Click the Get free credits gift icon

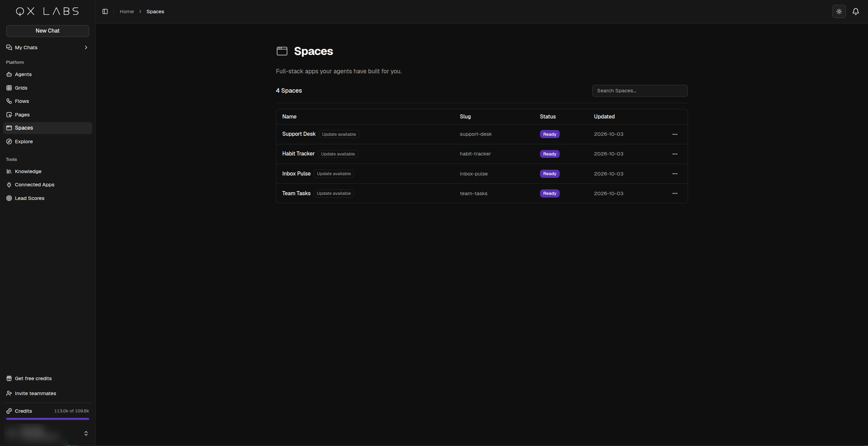coord(9,378)
